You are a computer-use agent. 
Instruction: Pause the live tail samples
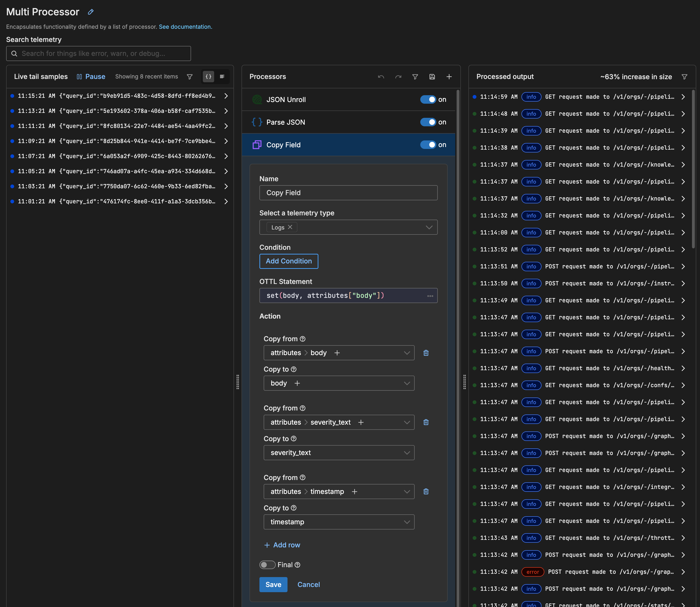91,77
